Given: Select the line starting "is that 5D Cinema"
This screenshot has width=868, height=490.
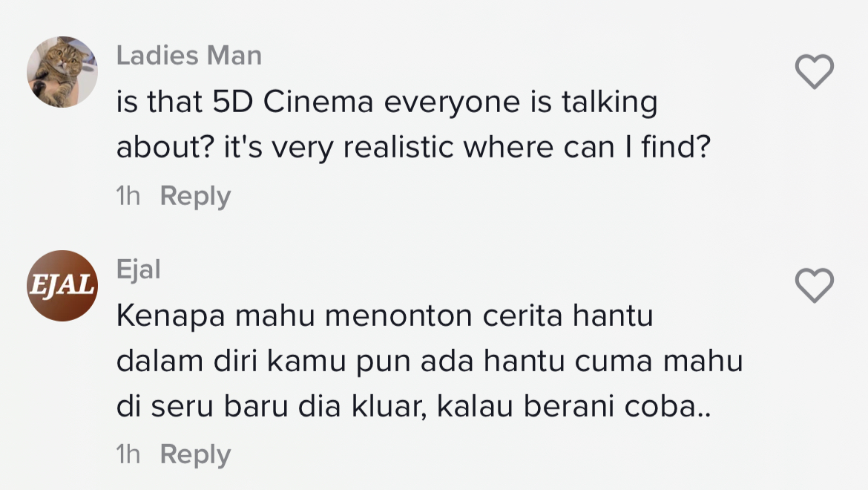Looking at the screenshot, I should coord(387,104).
